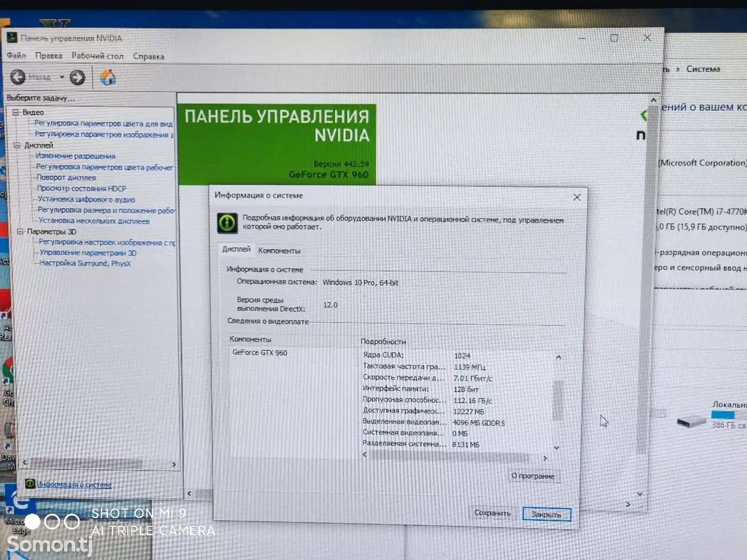
Task: Click the details list scroll up arrow
Action: tap(558, 357)
